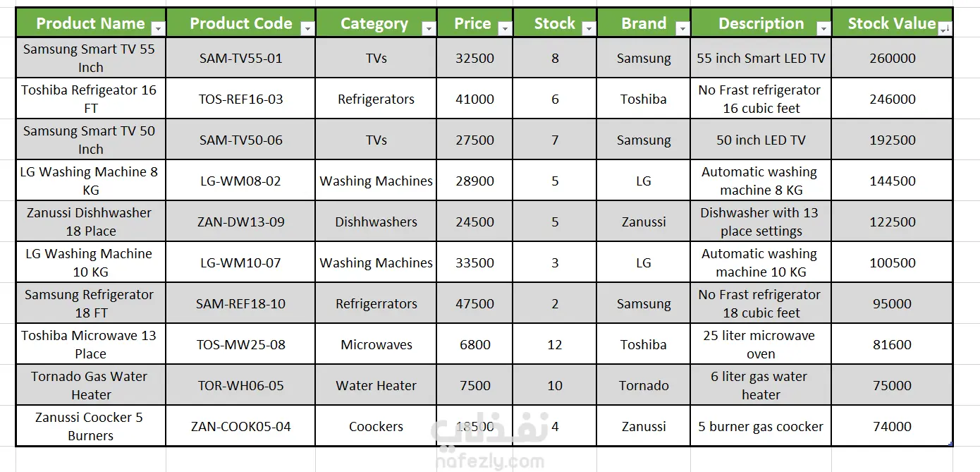Click the LG Washing Machine 10 KG cell
The height and width of the screenshot is (472, 980).
coord(91,262)
